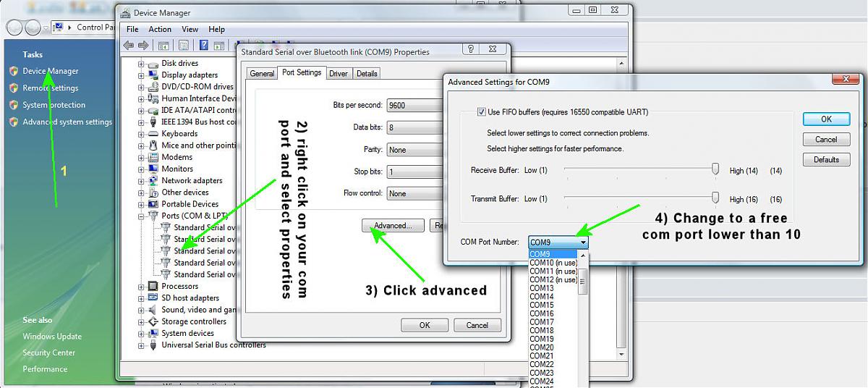Click the Mice and other pointing devices icon
This screenshot has width=868, height=388.
click(x=153, y=145)
